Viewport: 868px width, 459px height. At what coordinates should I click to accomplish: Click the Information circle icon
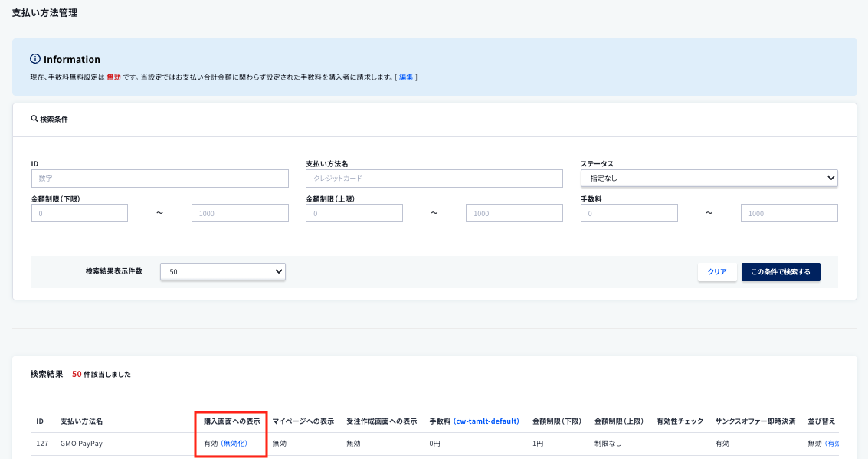35,59
